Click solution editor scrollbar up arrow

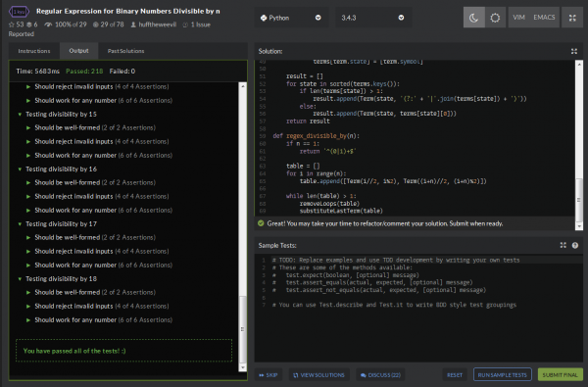point(579,64)
